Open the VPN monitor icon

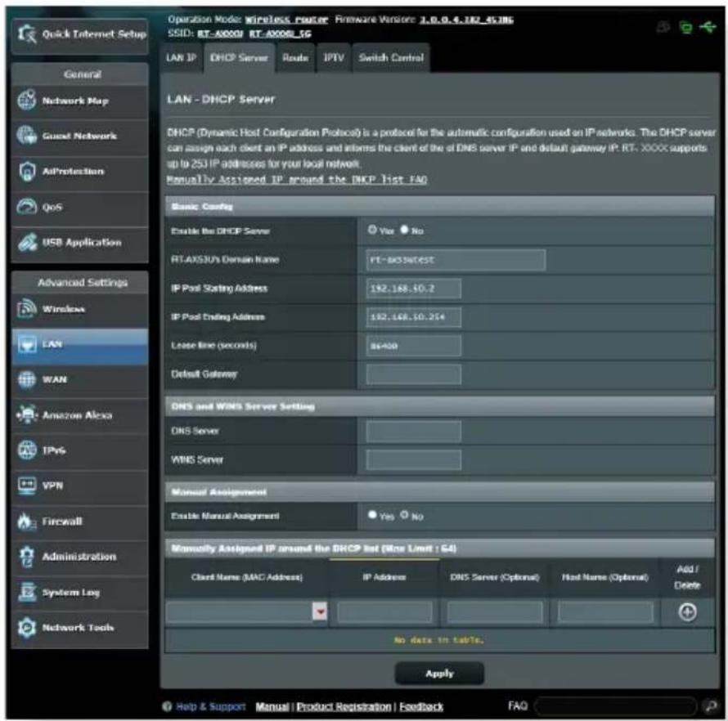pos(27,486)
